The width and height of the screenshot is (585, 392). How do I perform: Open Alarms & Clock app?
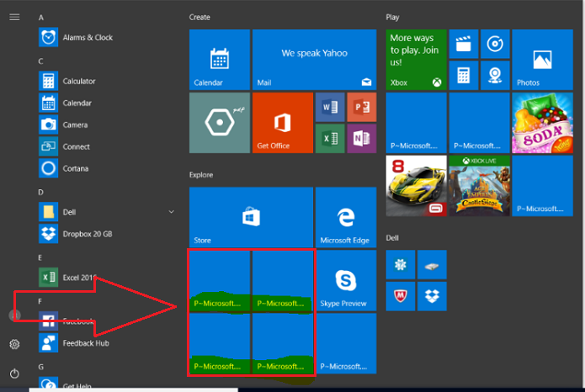click(76, 37)
